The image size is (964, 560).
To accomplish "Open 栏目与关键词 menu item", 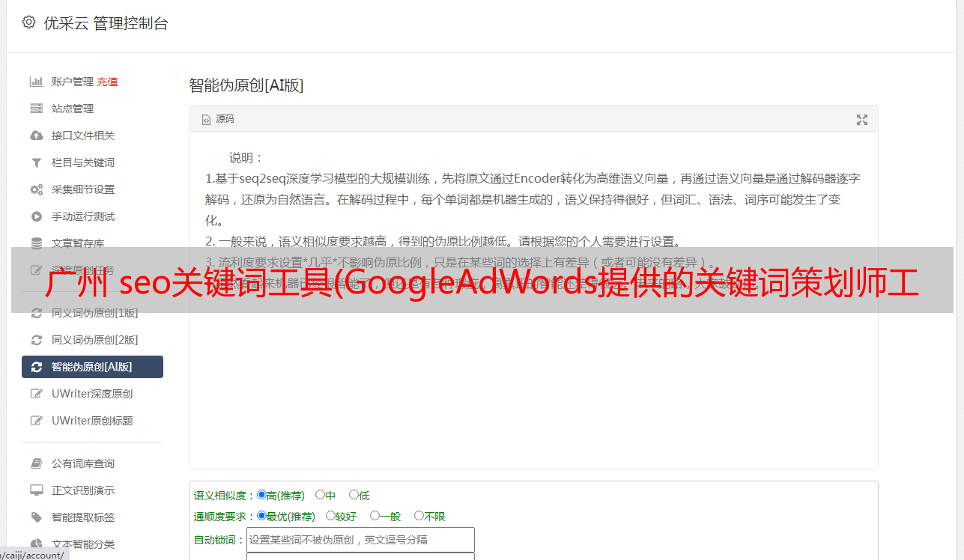I will pos(83,162).
